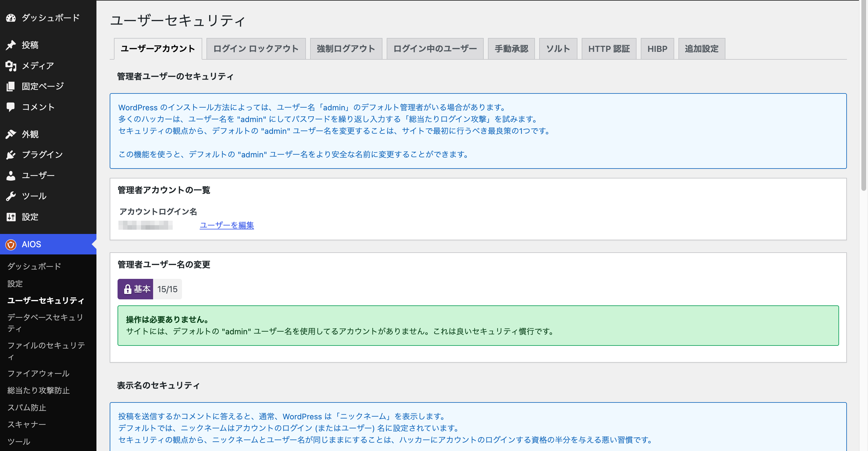
Task: Click the 管理者ユーザー名の変更 heading
Action: pyautogui.click(x=164, y=265)
